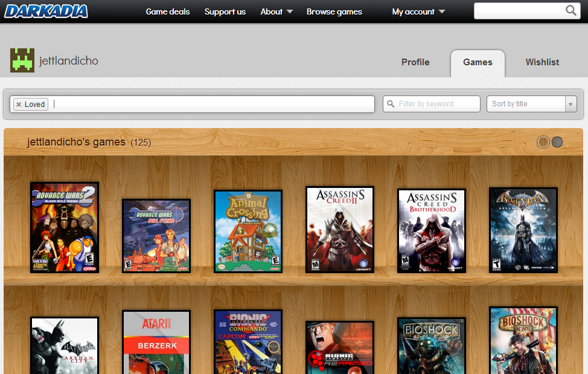588x374 pixels.
Task: Expand the About menu
Action: click(x=276, y=11)
